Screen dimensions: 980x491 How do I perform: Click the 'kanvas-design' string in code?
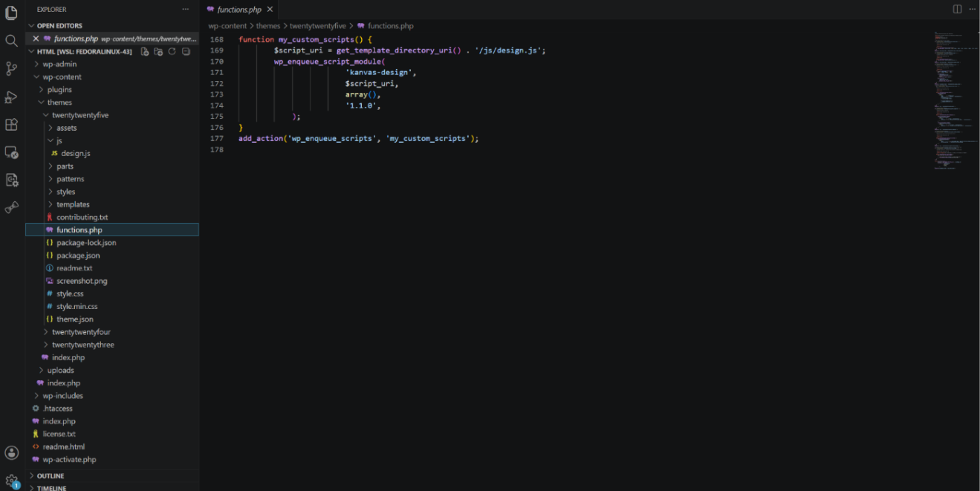tap(380, 73)
